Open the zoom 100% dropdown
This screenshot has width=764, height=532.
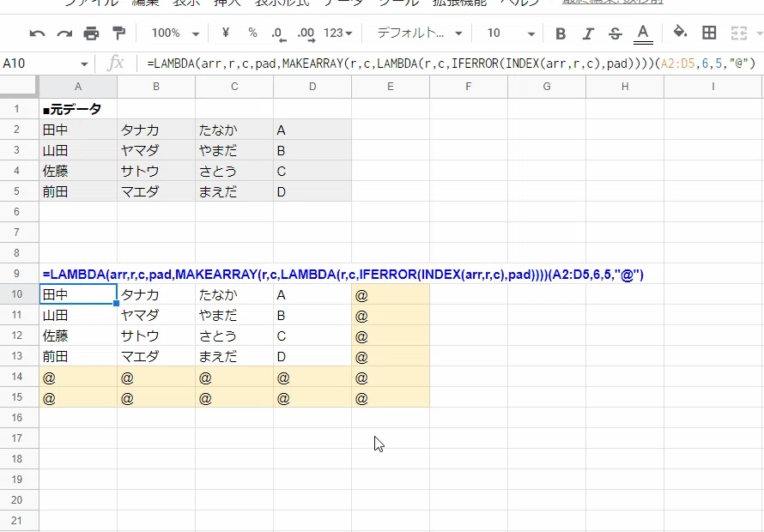[175, 33]
